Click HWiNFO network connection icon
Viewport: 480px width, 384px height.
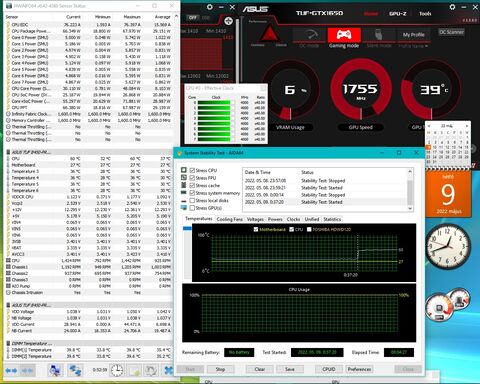[x=75, y=370]
